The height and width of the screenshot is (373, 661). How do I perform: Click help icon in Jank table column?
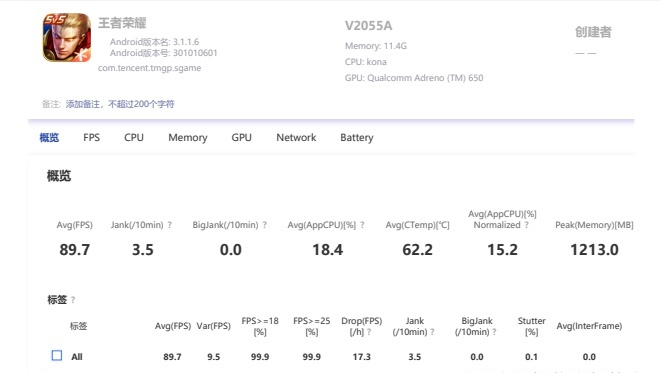coord(432,332)
